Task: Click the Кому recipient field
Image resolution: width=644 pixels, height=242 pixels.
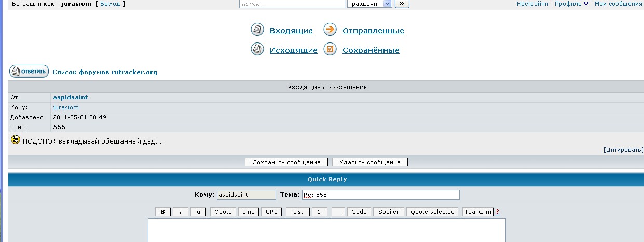Action: (246, 195)
